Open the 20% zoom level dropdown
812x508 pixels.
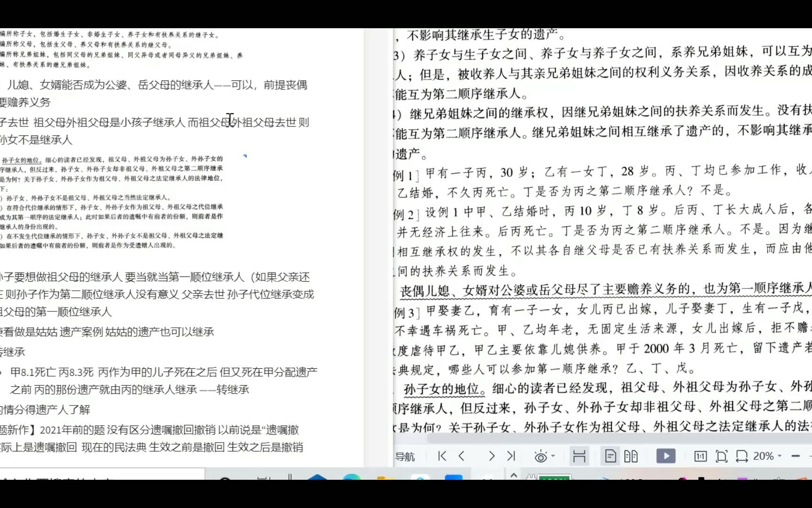[767, 456]
